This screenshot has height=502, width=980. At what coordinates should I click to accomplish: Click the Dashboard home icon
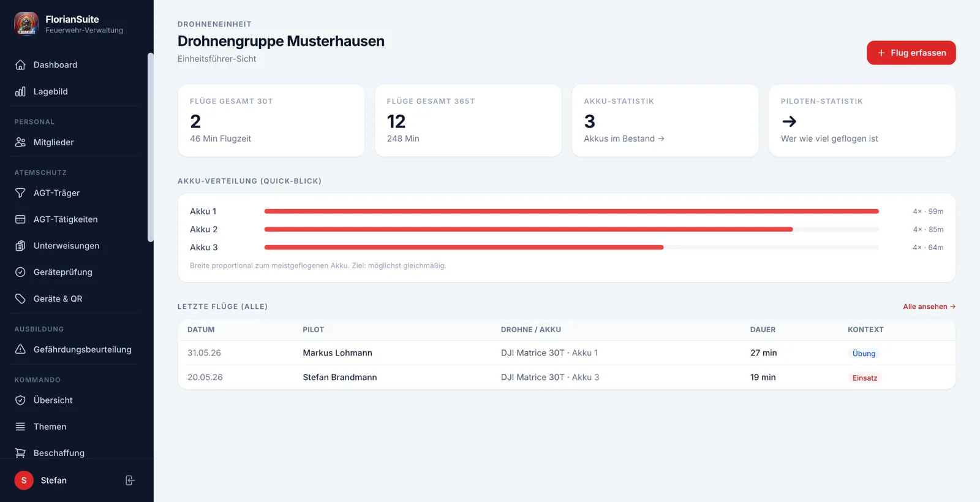(x=20, y=65)
